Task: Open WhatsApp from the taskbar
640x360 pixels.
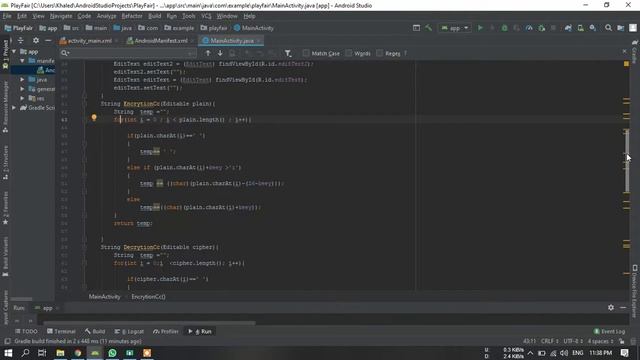Action: click(x=112, y=353)
